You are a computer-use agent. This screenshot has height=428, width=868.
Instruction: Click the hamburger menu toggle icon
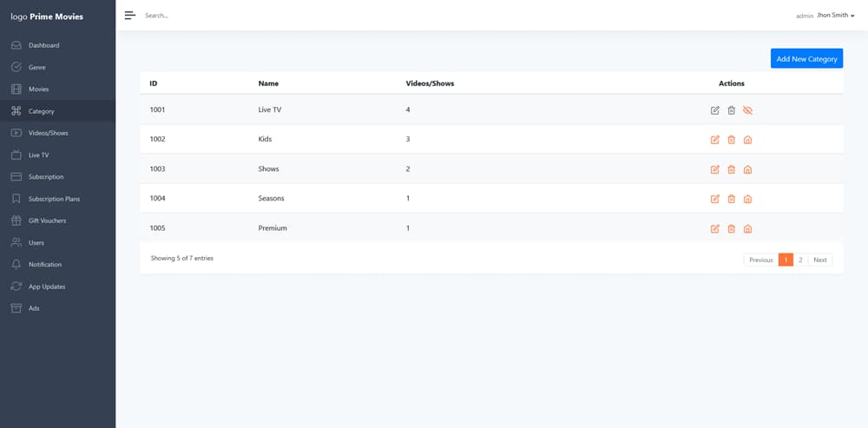[x=130, y=16]
